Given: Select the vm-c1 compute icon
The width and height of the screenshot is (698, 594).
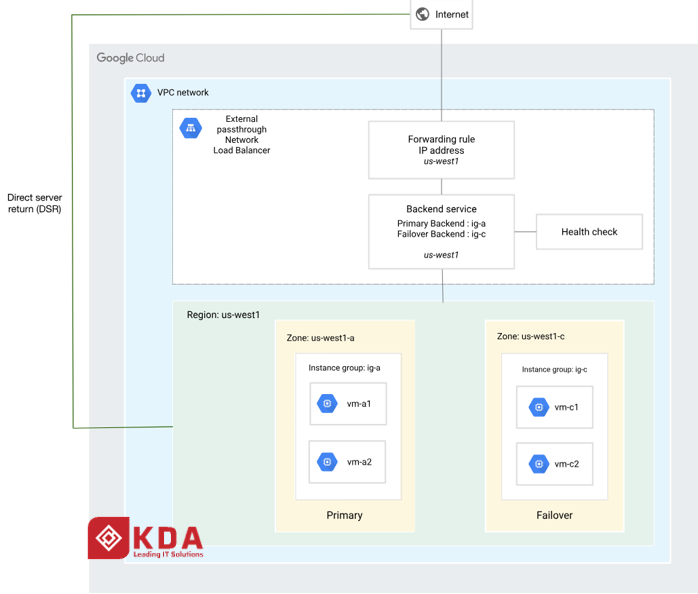Looking at the screenshot, I should (x=539, y=407).
